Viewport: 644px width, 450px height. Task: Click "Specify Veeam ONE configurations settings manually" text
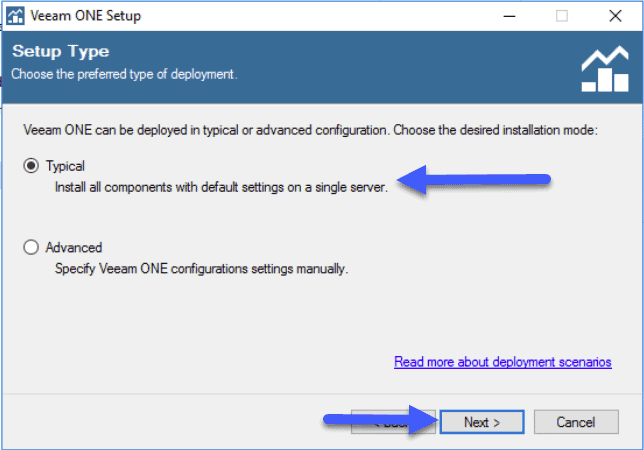click(x=201, y=269)
